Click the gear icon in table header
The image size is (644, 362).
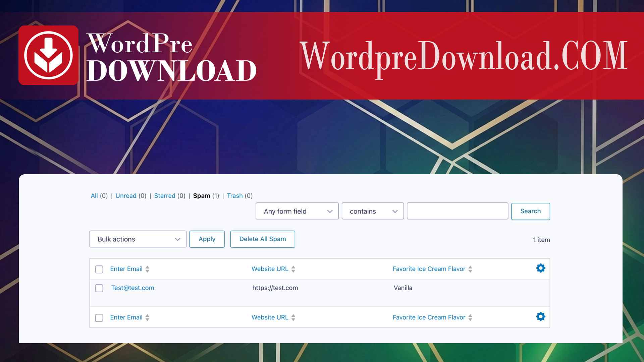tap(540, 268)
